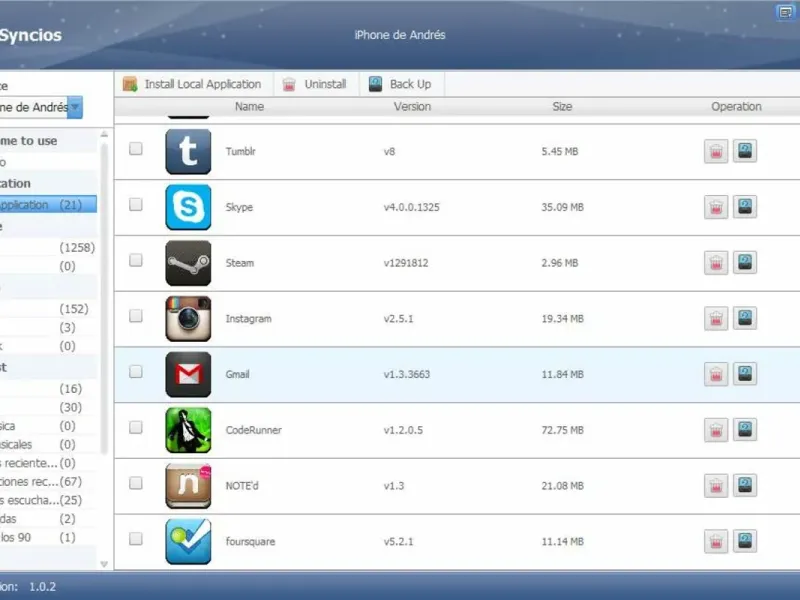Click the sidebar scrollbar thumb

[x=104, y=298]
